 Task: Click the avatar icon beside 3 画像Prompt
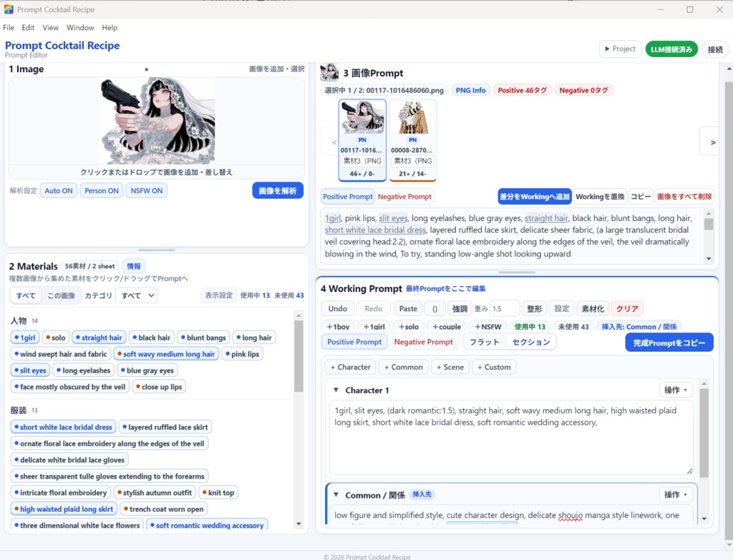coord(329,72)
